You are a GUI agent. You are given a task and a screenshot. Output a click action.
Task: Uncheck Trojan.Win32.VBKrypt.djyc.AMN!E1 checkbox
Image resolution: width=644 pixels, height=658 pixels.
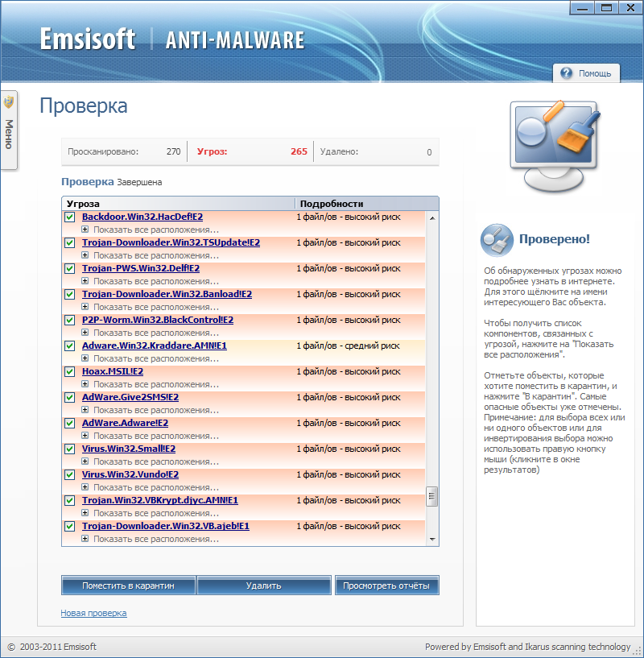click(70, 501)
